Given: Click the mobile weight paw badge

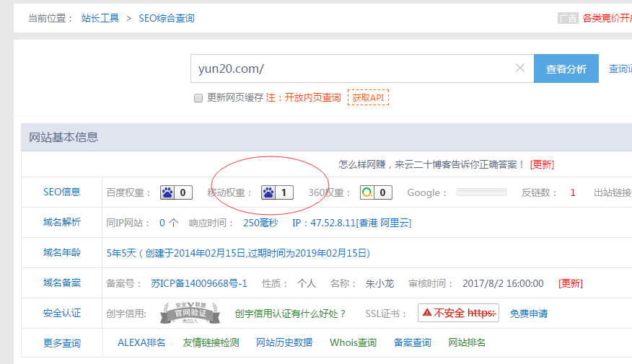Looking at the screenshot, I should pyautogui.click(x=277, y=192).
